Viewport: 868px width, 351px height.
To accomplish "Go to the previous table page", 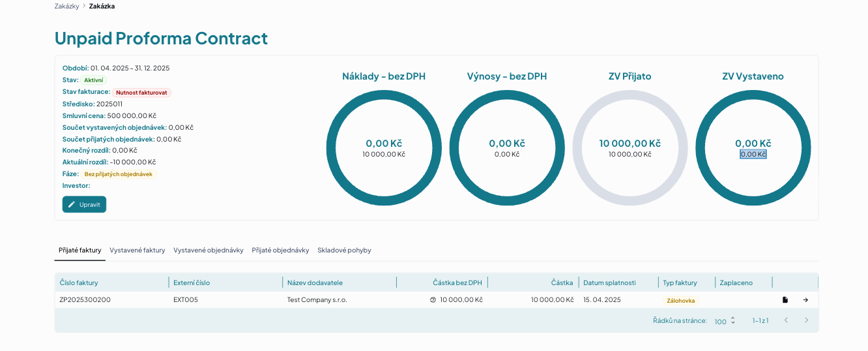I will click(x=786, y=320).
